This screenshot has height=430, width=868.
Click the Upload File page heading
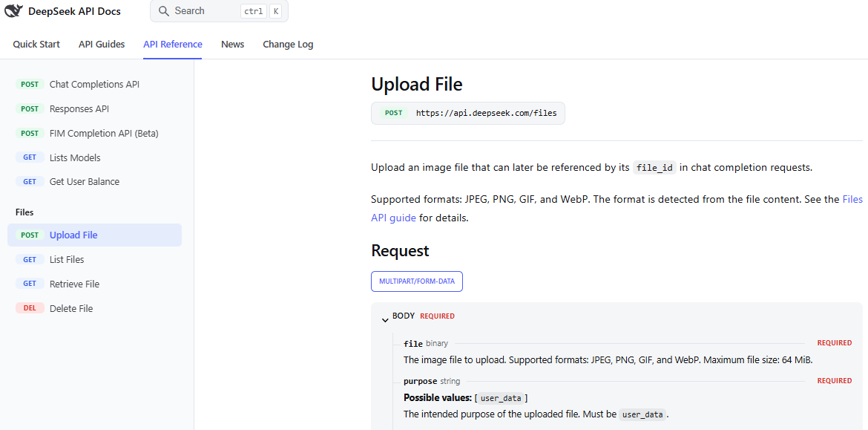click(417, 84)
